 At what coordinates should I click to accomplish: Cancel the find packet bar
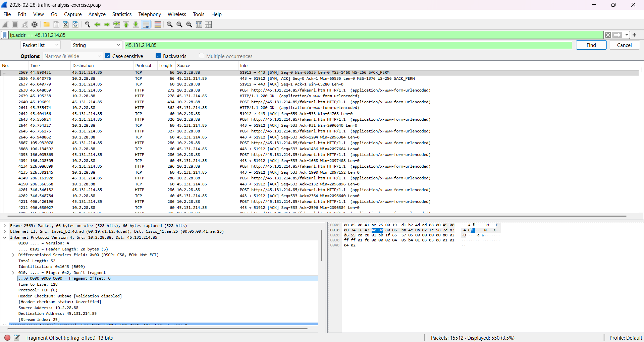624,45
